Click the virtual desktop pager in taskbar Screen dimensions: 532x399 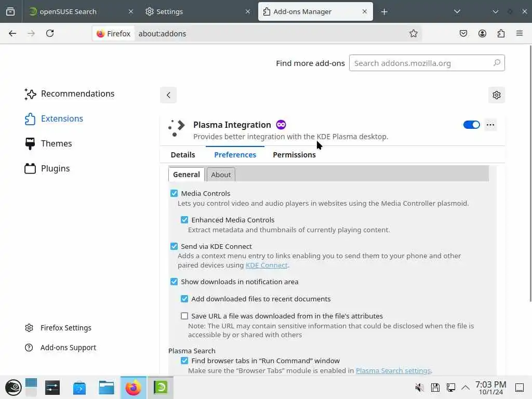pyautogui.click(x=31, y=388)
